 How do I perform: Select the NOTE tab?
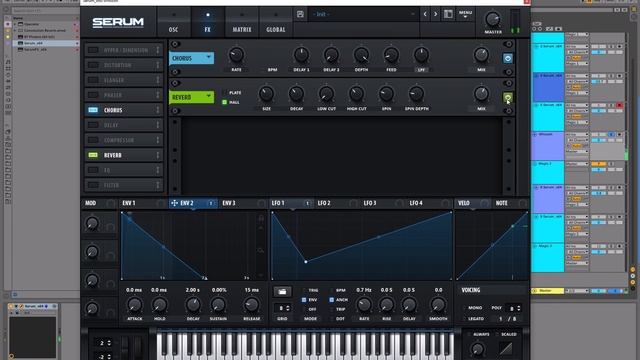[x=502, y=203]
